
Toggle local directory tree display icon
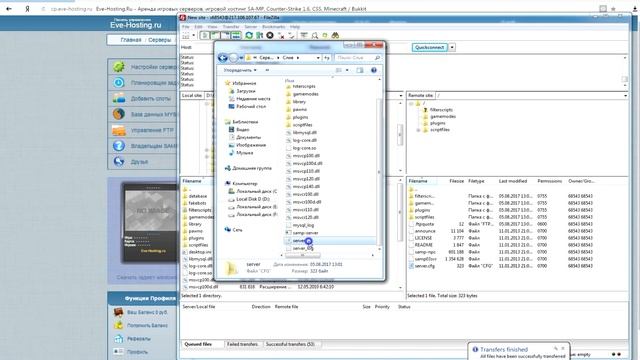point(215,36)
